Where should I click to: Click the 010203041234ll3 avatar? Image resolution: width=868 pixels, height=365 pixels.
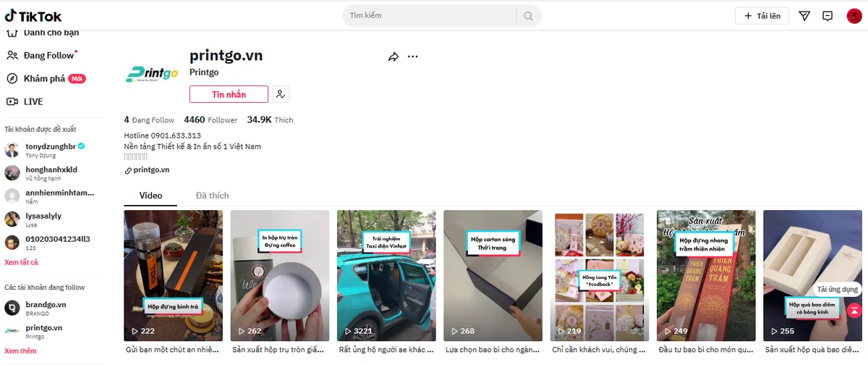point(12,243)
